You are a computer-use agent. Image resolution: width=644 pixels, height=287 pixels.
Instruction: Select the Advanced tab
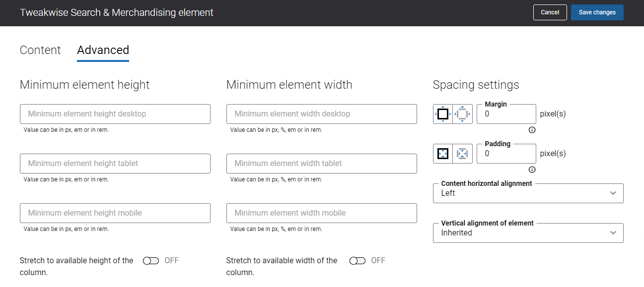click(103, 50)
